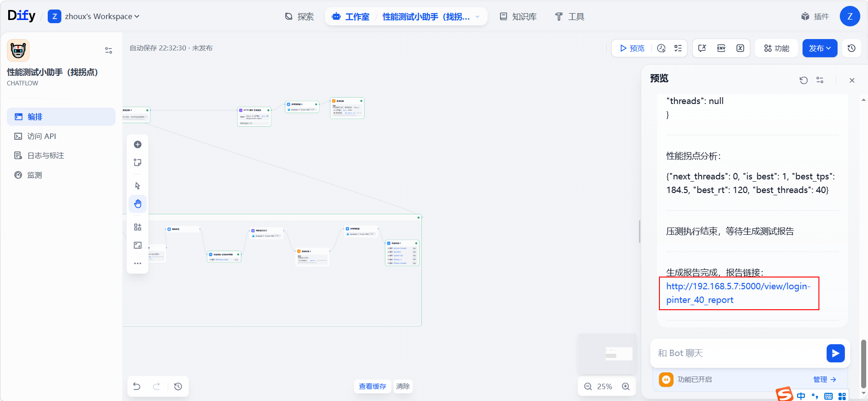Click the 查看缓存 button

[x=372, y=386]
